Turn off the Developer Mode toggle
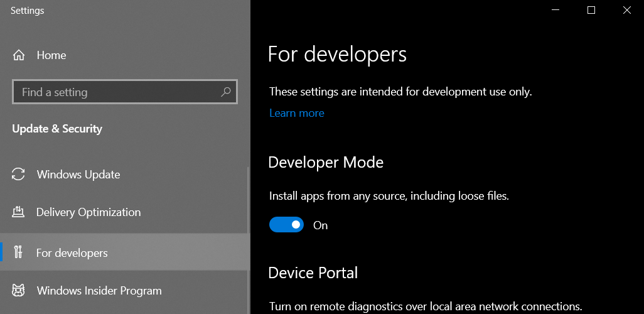Screen dimensions: 644x314 point(286,225)
